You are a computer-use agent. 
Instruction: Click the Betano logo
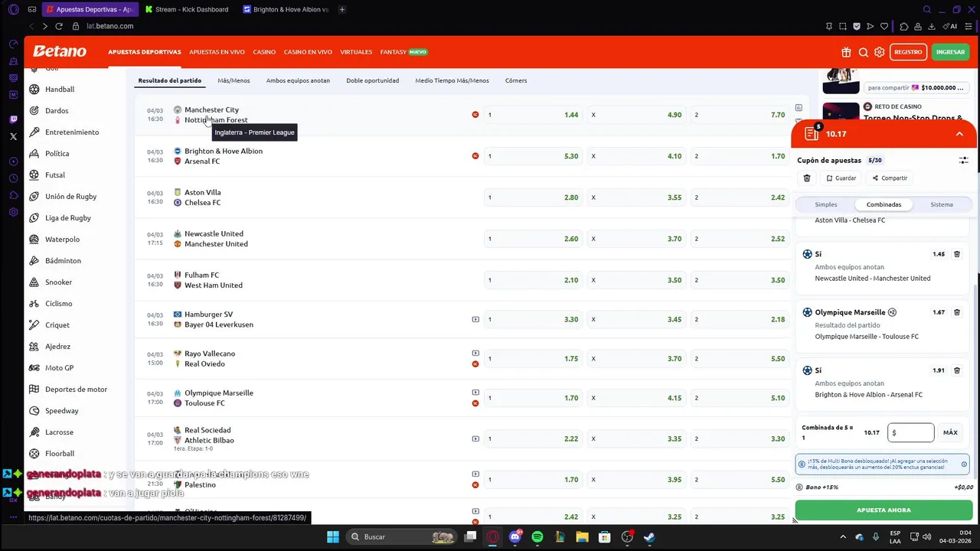coord(60,51)
